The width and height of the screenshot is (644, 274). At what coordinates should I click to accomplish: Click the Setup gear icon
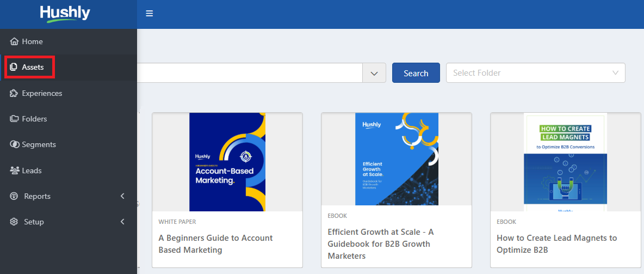click(x=14, y=222)
